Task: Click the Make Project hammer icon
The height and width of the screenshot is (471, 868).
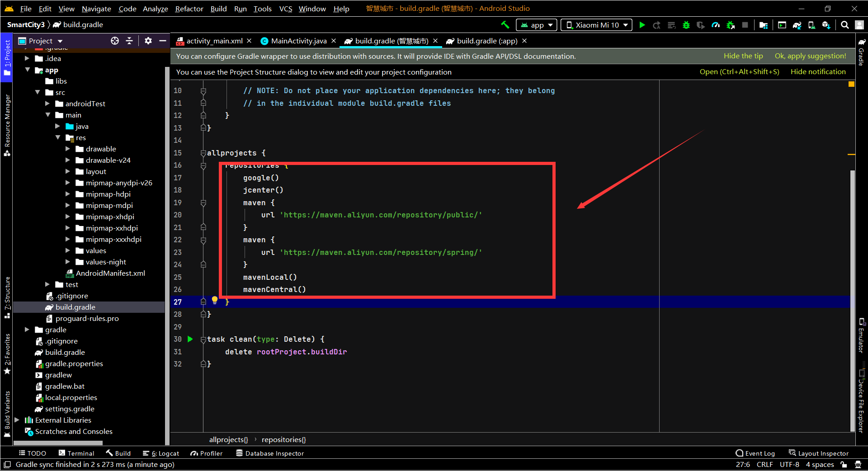Action: (x=505, y=25)
